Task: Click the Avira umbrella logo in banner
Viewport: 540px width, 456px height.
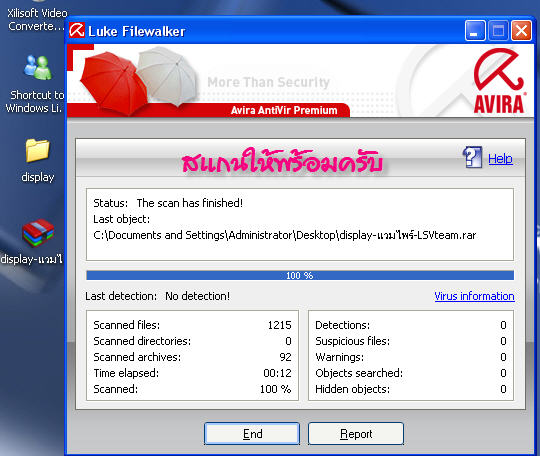Action: 499,81
